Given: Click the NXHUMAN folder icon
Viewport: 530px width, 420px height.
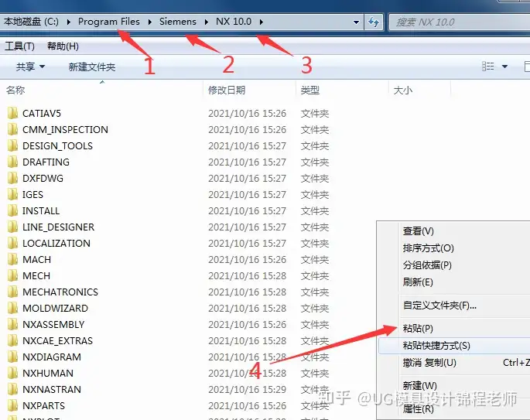Looking at the screenshot, I should pos(12,373).
